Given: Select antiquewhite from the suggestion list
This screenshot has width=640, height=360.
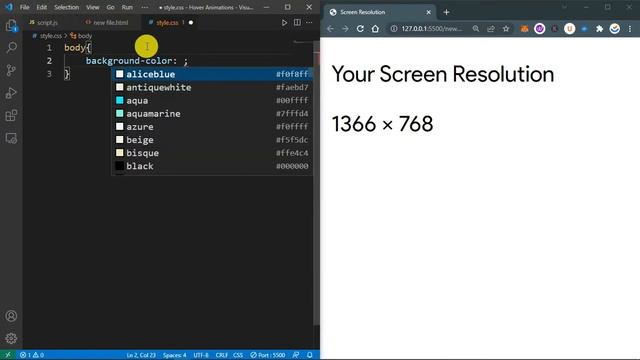Looking at the screenshot, I should click(212, 87).
